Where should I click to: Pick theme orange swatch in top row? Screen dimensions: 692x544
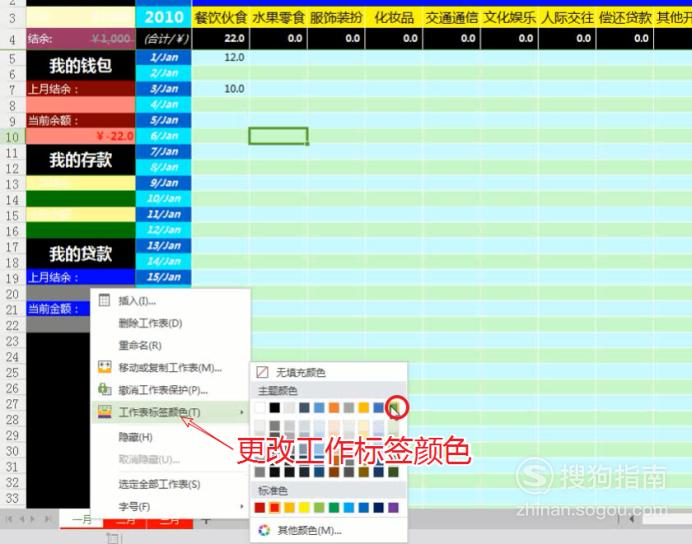(x=334, y=407)
